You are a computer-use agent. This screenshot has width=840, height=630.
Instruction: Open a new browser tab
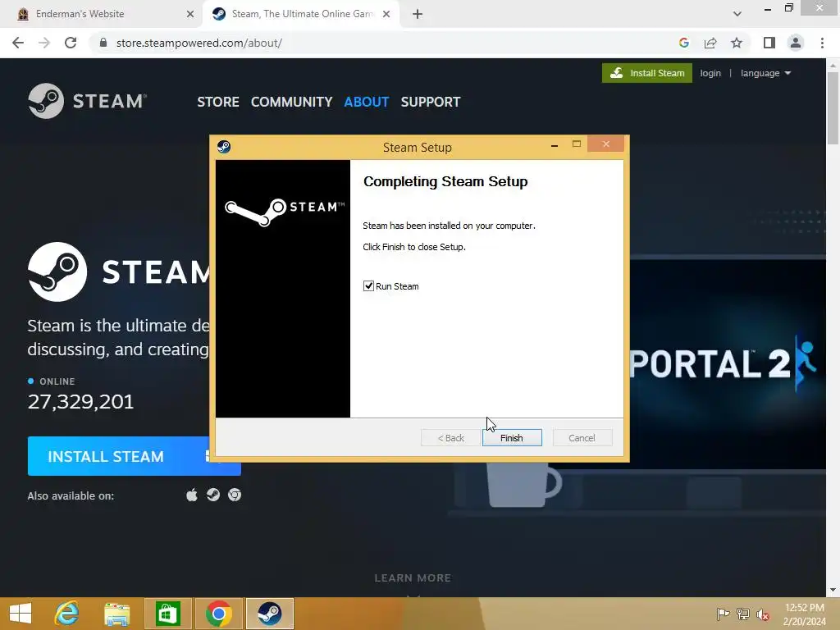(x=418, y=14)
